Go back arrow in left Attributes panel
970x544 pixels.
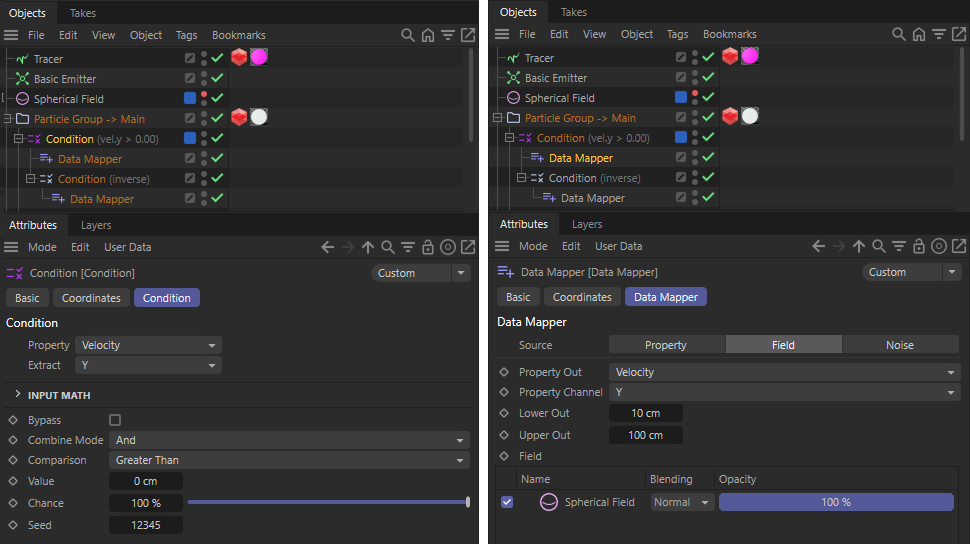point(328,248)
